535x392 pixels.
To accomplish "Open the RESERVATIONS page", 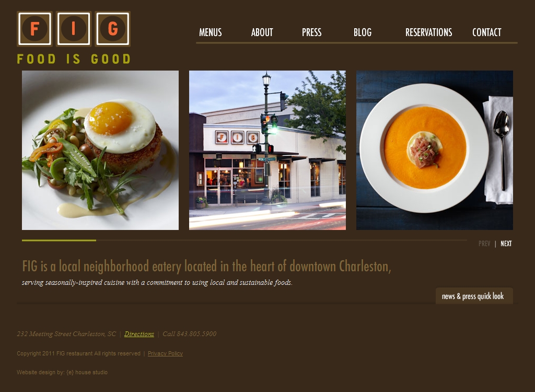I will [428, 32].
